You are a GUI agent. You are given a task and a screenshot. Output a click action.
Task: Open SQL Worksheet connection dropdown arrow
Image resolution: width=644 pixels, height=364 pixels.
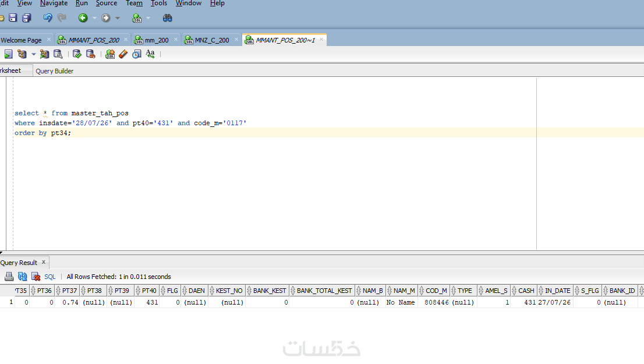point(148,18)
